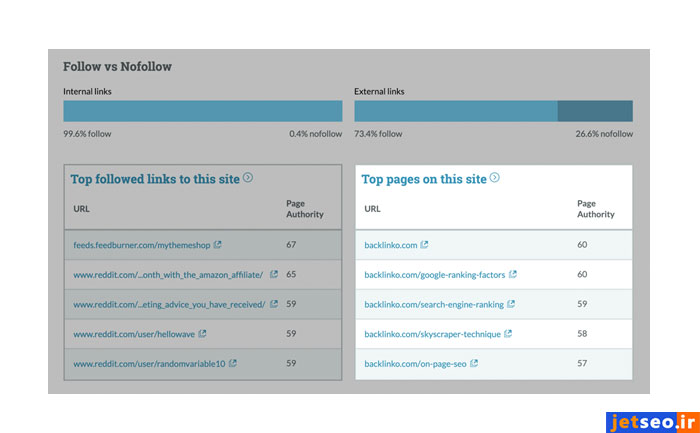
Task: Click URL column header in followed links table
Action: pos(81,208)
